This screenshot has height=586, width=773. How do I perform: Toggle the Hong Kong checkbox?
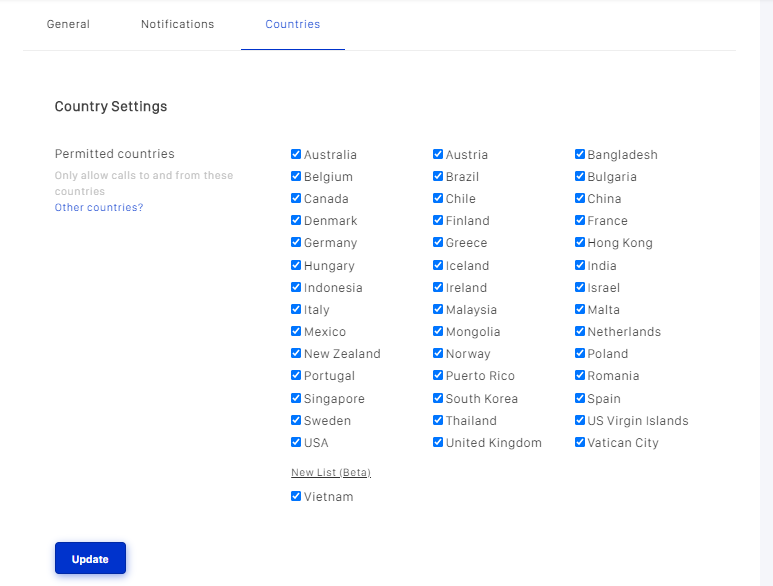(580, 242)
